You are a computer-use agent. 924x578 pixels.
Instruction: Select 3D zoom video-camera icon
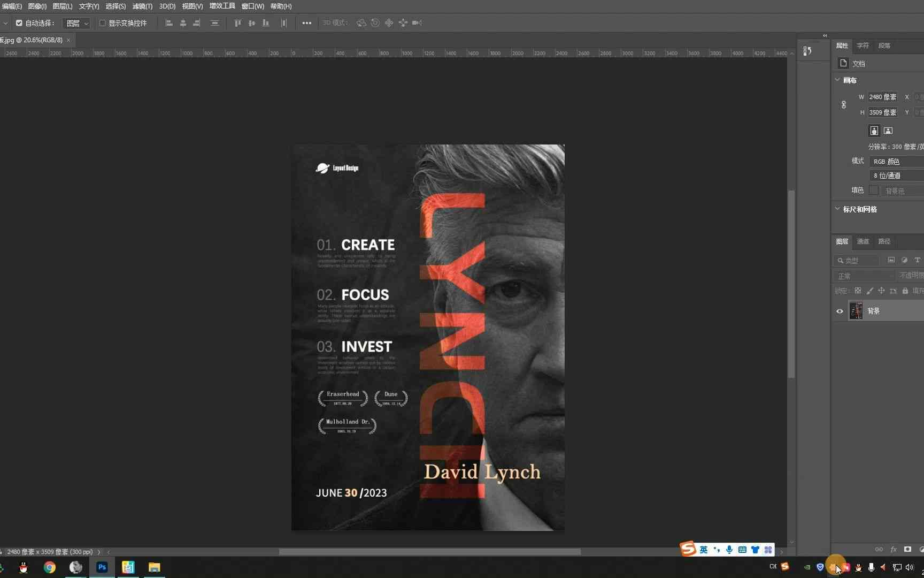(x=417, y=23)
